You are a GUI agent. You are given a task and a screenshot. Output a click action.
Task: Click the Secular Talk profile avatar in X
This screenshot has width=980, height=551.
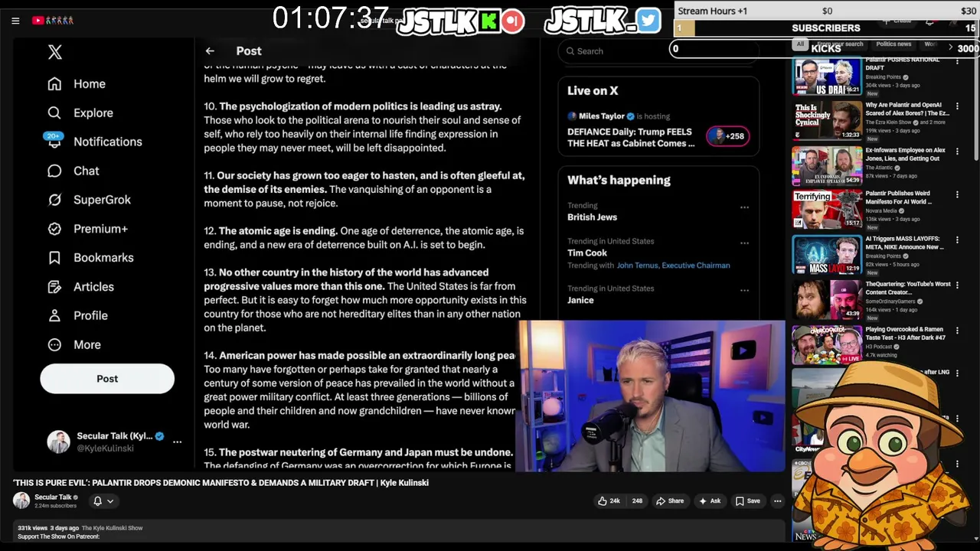tap(58, 442)
